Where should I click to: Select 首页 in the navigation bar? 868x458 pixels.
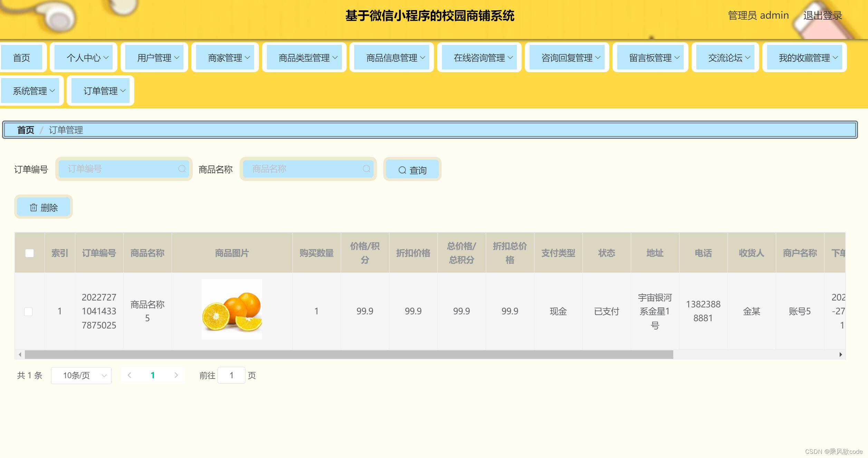[22, 57]
